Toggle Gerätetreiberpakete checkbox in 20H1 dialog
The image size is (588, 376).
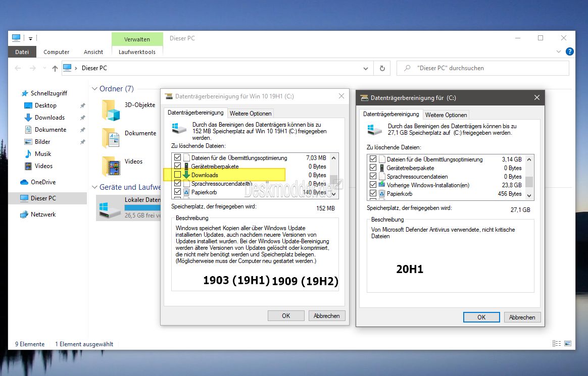click(x=373, y=168)
